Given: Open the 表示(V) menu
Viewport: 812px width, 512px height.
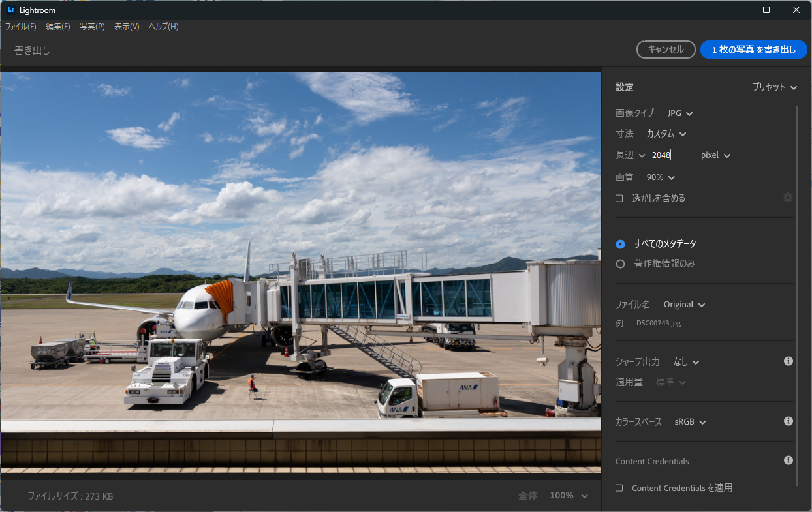Looking at the screenshot, I should (x=127, y=27).
